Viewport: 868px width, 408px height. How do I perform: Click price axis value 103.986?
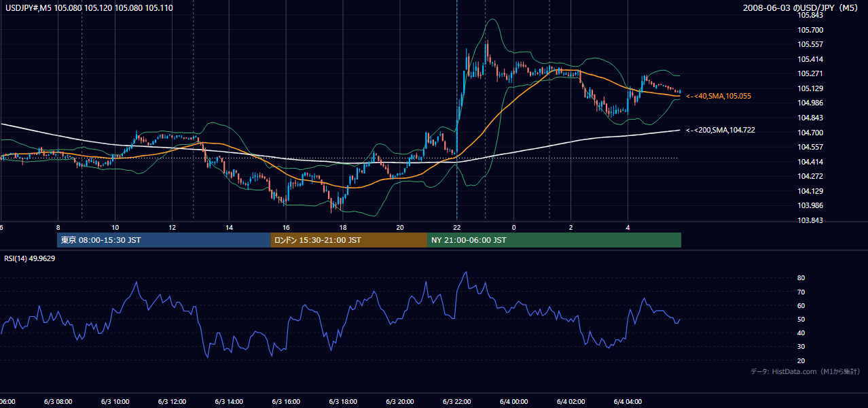[x=810, y=205]
